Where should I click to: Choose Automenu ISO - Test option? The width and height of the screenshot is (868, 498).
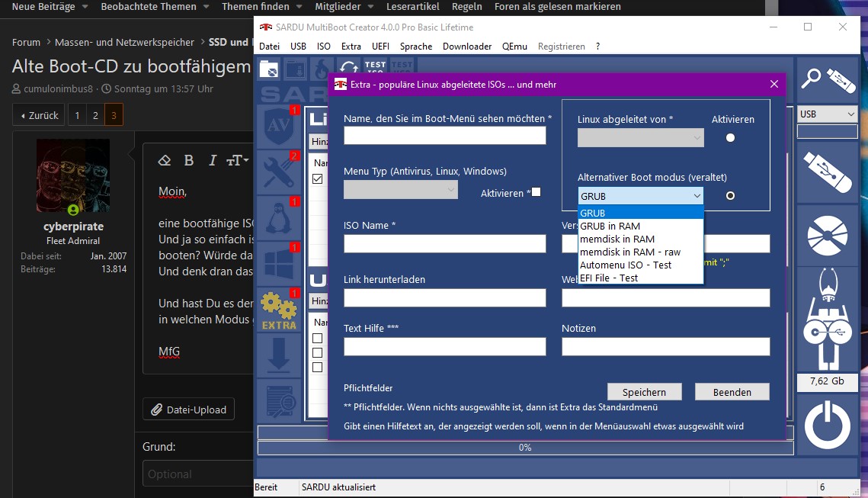click(640, 265)
